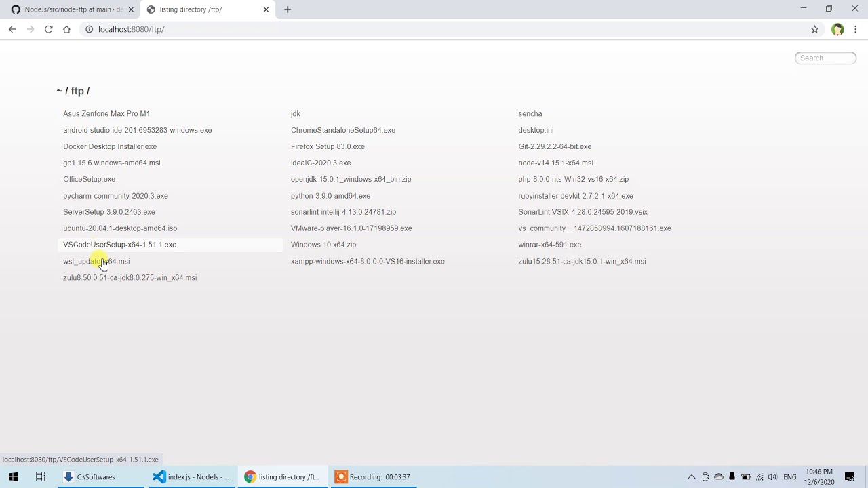Download Windows 10 x64.zip
This screenshot has height=488, width=868.
[323, 245]
